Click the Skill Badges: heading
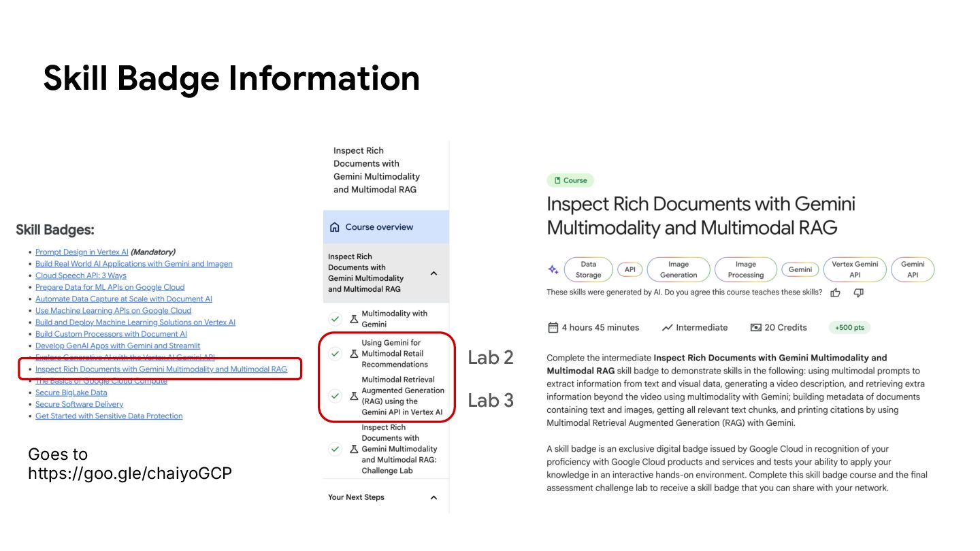 [x=55, y=230]
